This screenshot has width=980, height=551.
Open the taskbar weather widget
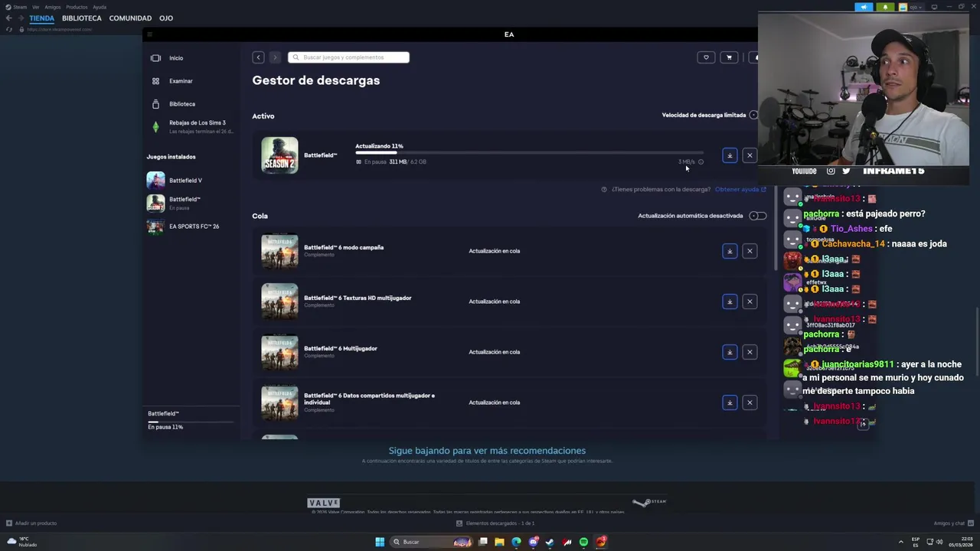point(22,542)
